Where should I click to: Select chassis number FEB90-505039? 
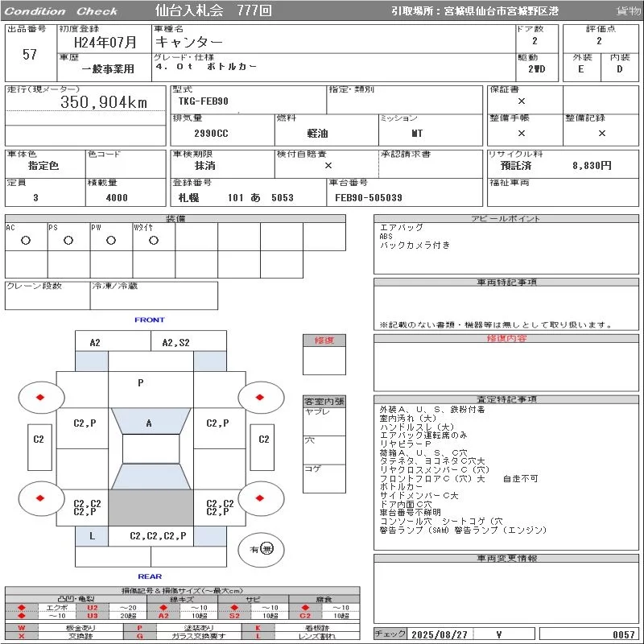[x=369, y=198]
